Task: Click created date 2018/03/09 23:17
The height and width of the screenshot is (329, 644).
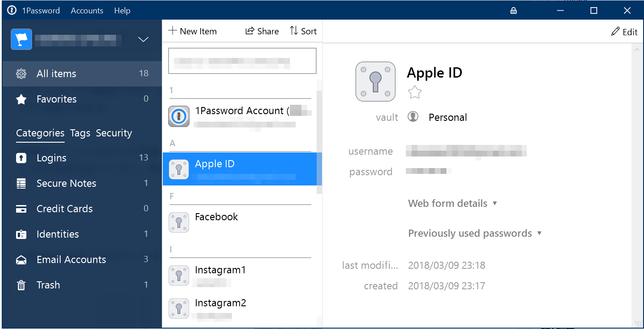Action: point(446,286)
